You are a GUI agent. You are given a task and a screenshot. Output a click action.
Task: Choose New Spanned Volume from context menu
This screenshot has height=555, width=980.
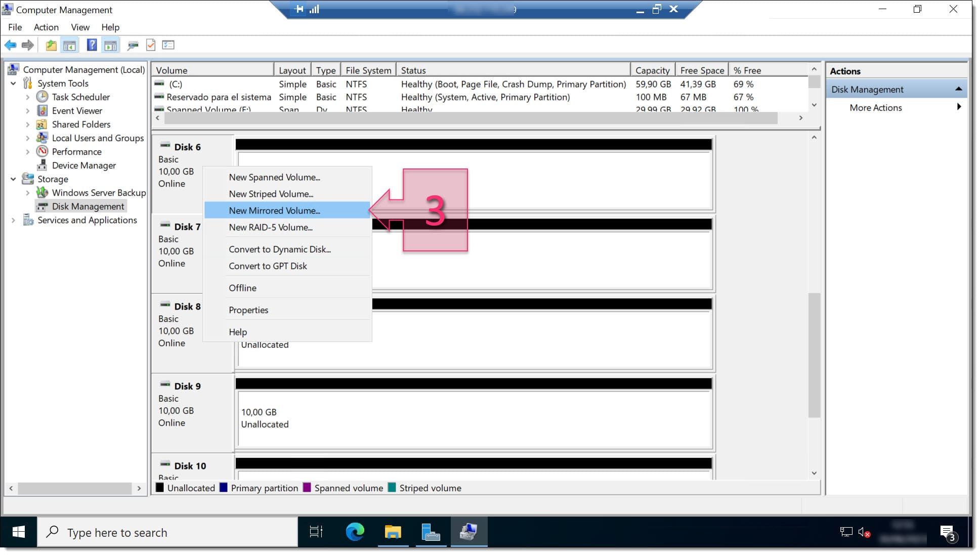click(287, 177)
